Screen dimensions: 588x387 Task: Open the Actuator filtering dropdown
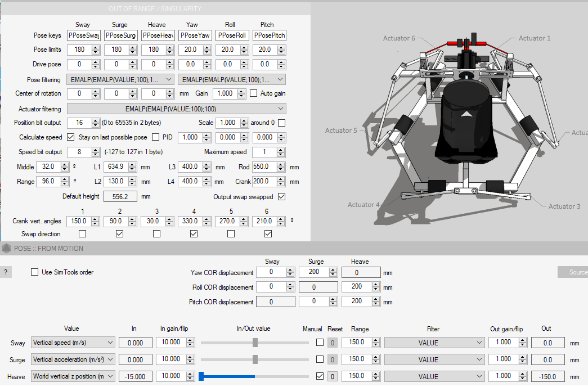point(176,109)
